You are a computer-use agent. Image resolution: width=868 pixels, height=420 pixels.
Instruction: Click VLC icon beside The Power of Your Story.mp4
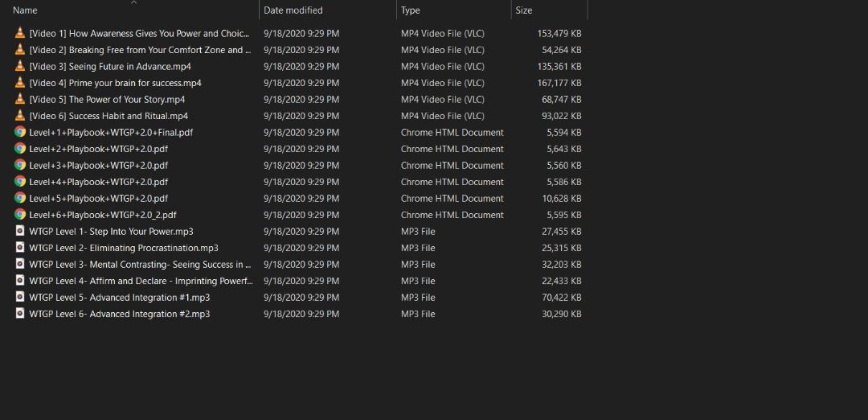point(20,100)
